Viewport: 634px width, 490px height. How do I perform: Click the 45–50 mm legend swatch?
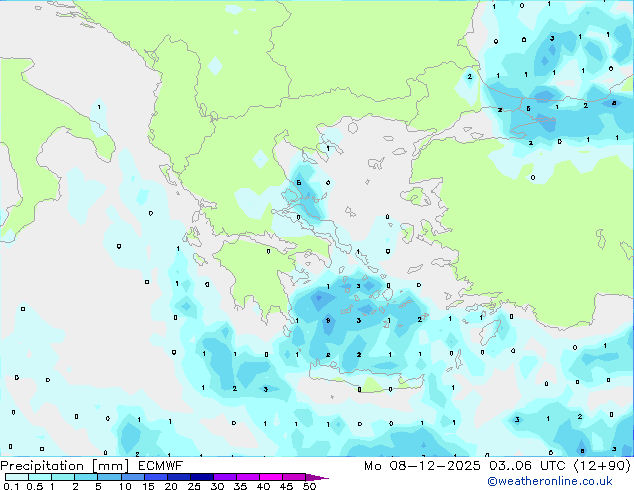coord(294,477)
